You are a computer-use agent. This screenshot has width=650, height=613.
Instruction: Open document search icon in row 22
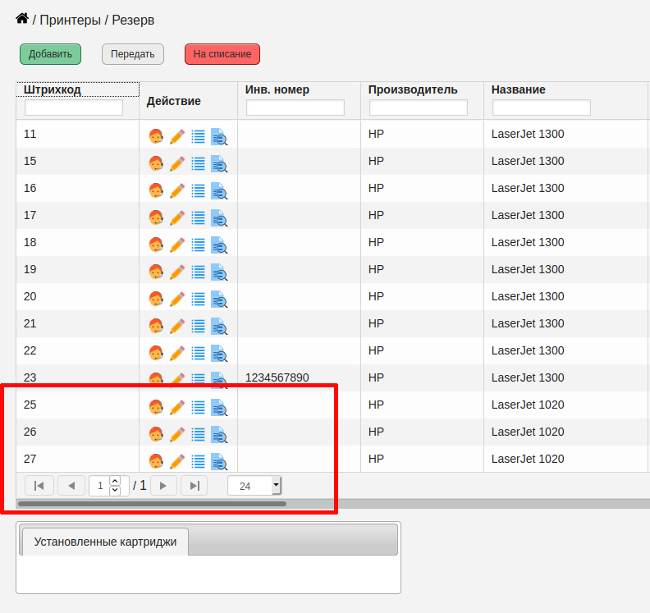click(219, 353)
